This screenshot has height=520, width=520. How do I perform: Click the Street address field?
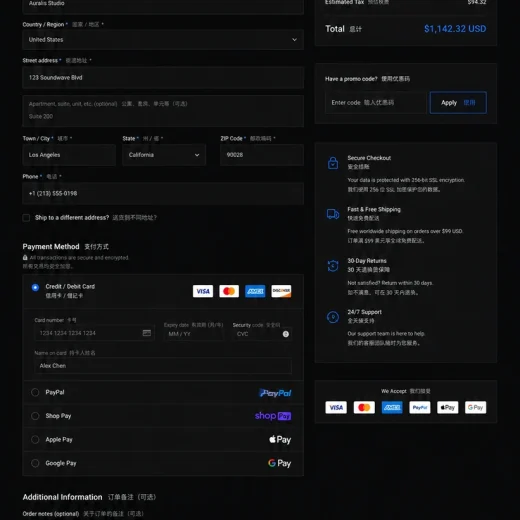163,78
